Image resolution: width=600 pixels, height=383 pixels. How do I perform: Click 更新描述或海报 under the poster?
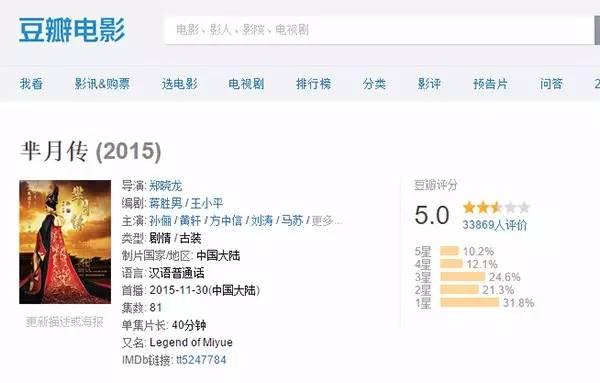point(65,322)
